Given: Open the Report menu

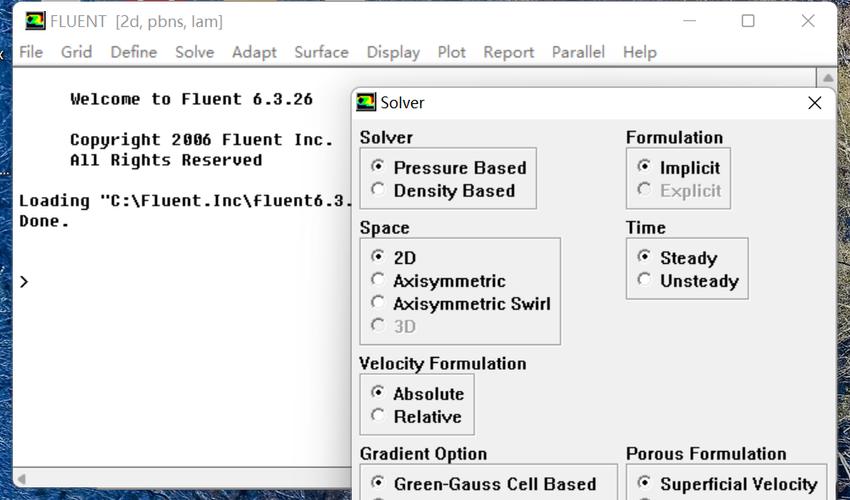Looking at the screenshot, I should 508,52.
